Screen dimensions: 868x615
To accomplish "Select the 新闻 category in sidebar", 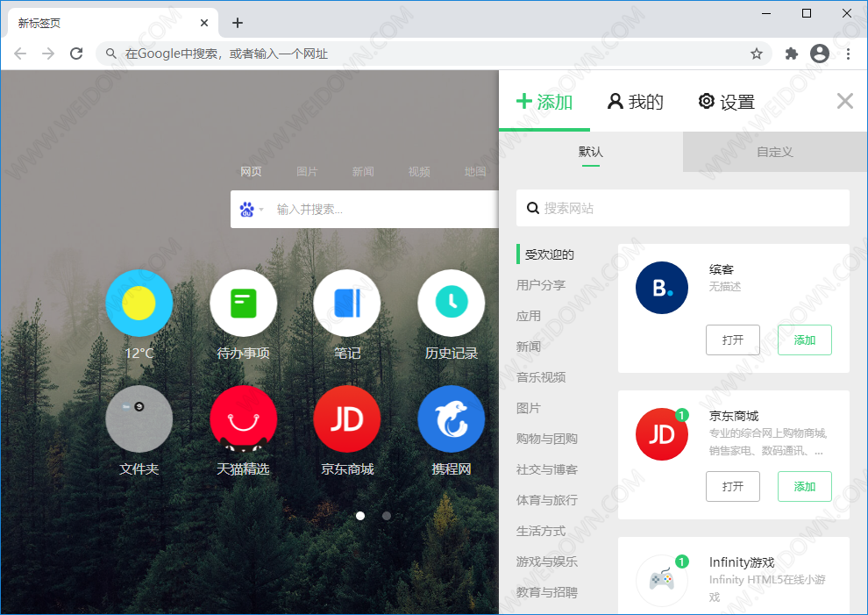I will click(529, 347).
